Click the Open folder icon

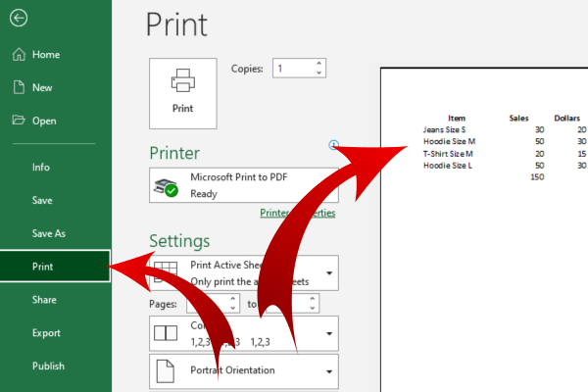(19, 120)
